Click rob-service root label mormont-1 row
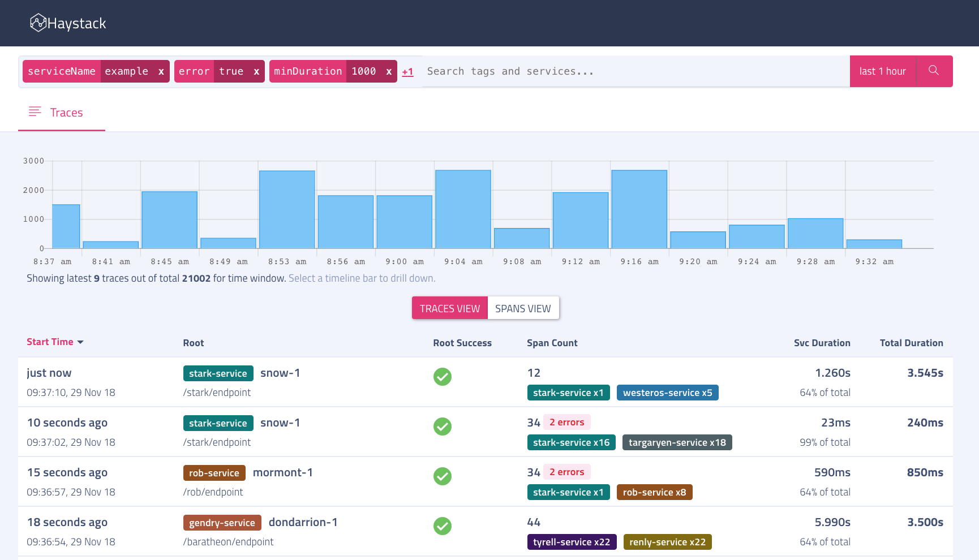 [x=214, y=473]
